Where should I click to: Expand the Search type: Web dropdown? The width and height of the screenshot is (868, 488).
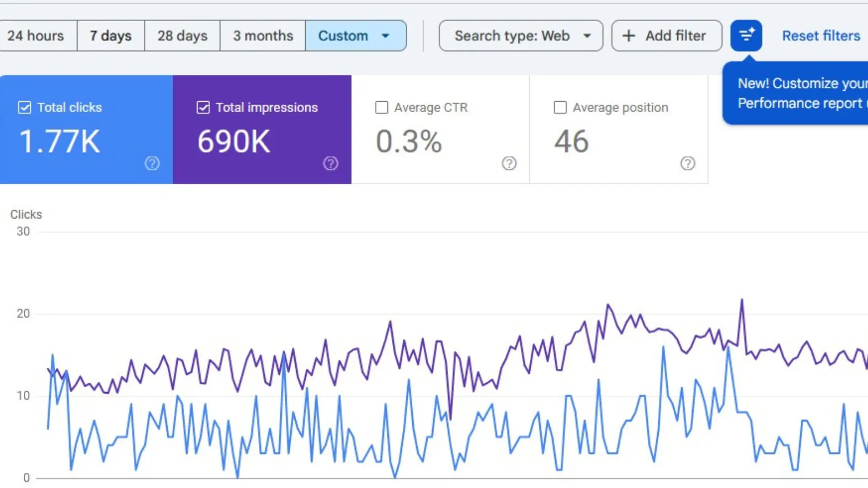tap(520, 36)
